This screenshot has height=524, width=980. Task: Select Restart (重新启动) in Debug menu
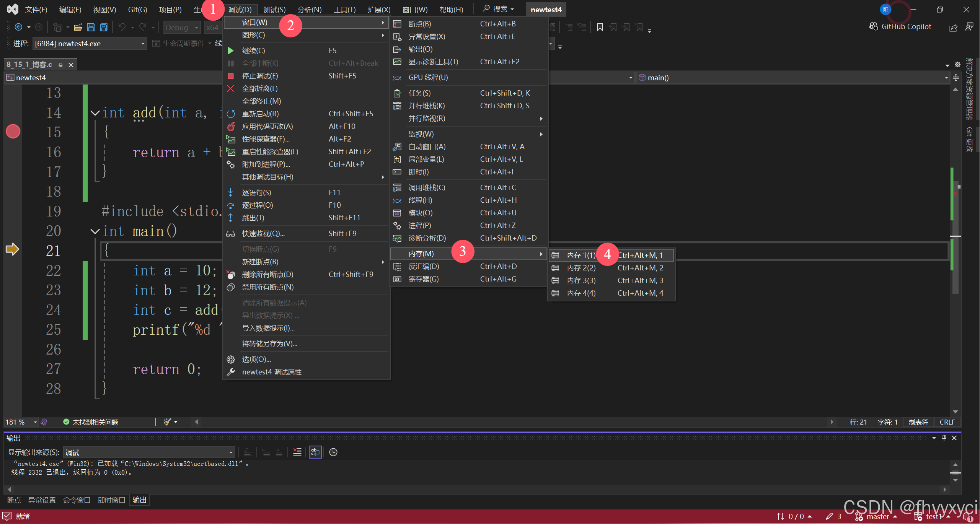(306, 114)
